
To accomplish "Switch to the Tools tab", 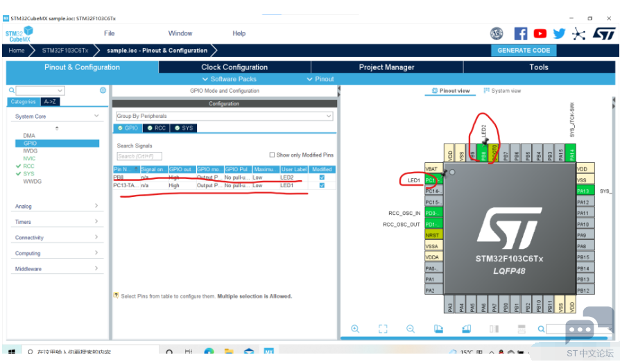I will pos(539,67).
